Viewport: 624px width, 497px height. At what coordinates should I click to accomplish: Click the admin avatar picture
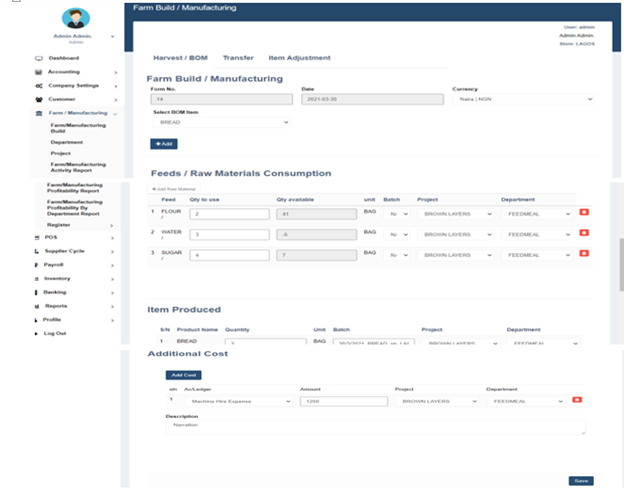click(x=76, y=18)
